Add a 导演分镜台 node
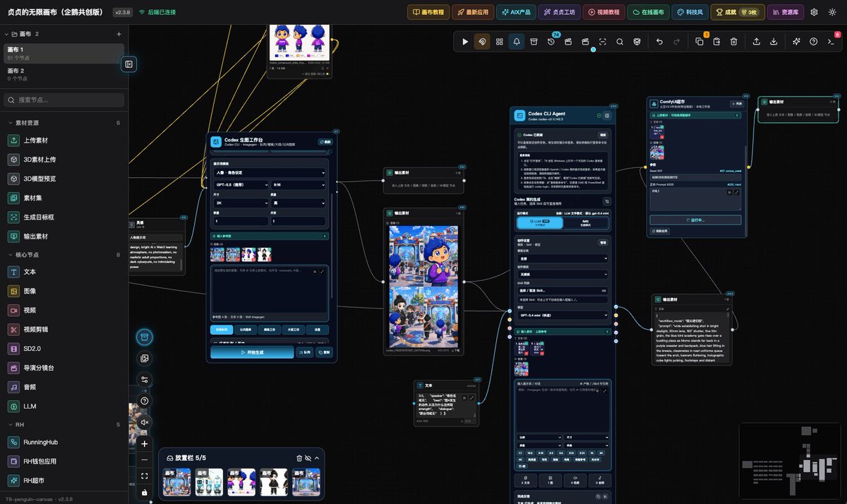This screenshot has width=847, height=504. coord(64,368)
